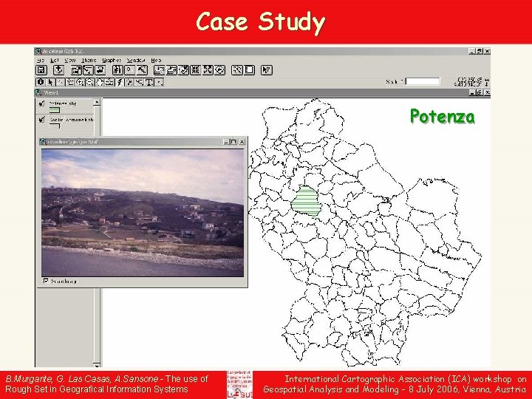The width and height of the screenshot is (532, 399).
Task: Click table of contents scroll-down arrow
Action: (x=97, y=365)
